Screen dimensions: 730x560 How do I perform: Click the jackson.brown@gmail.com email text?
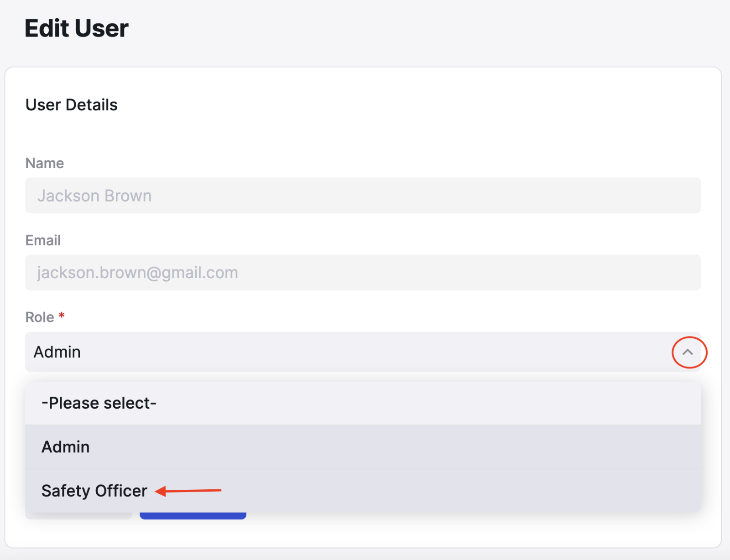[x=137, y=273]
